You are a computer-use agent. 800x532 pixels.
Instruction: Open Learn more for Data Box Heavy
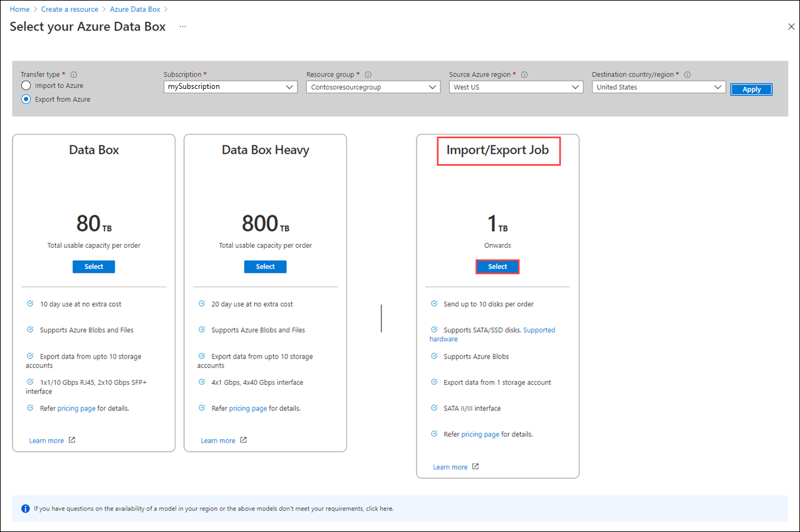click(217, 440)
